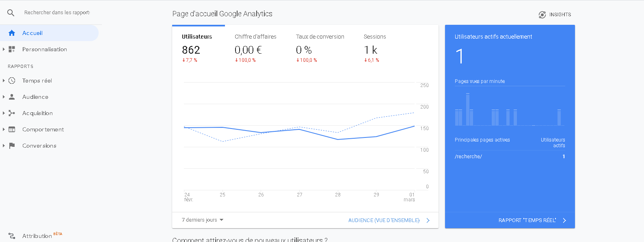Click the Acquisition branching icon
Viewport: 644px width, 242px height.
point(12,113)
